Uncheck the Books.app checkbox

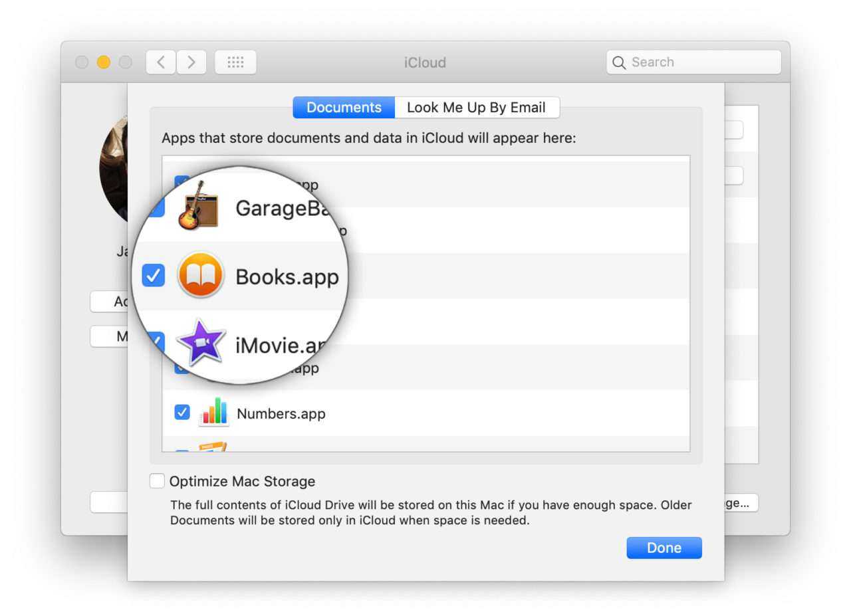pyautogui.click(x=154, y=276)
